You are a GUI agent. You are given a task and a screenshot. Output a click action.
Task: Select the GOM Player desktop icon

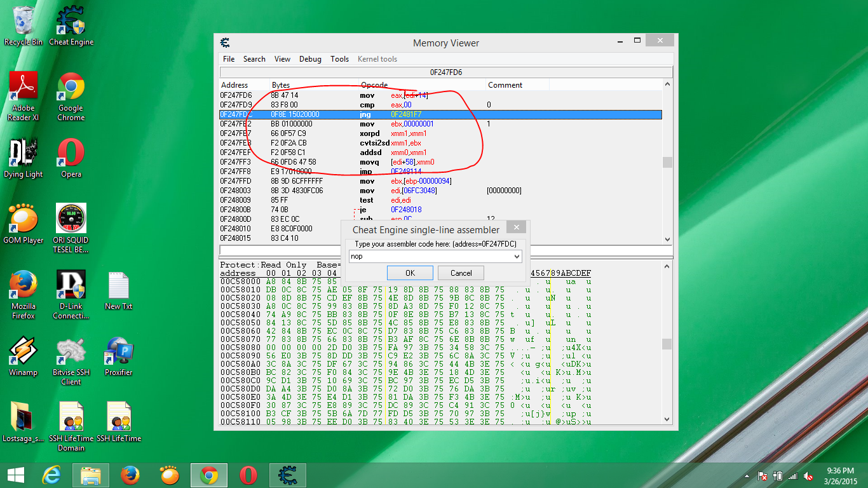coord(24,224)
